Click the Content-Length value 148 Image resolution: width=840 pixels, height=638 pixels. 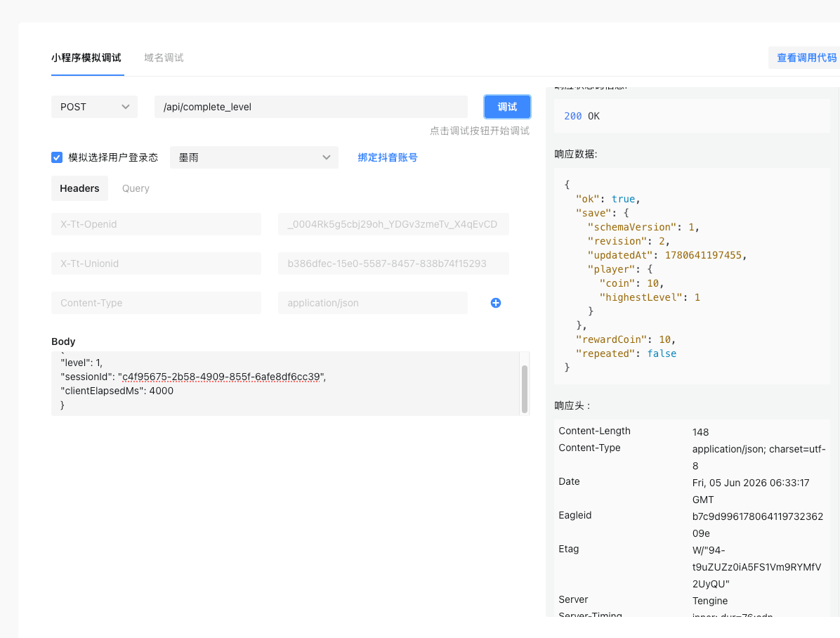pos(700,432)
